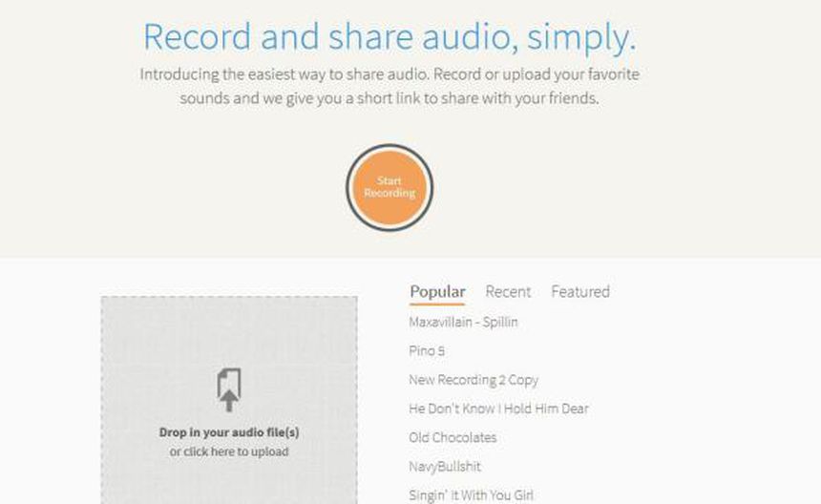Click 'or click here to upload' text
The image size is (821, 504).
pos(229,451)
